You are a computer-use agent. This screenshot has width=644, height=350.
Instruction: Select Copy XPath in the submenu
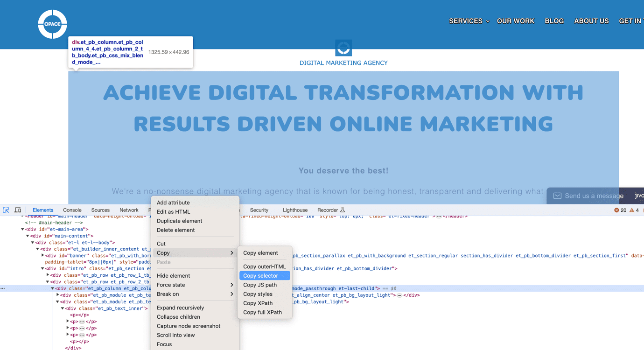(x=258, y=303)
